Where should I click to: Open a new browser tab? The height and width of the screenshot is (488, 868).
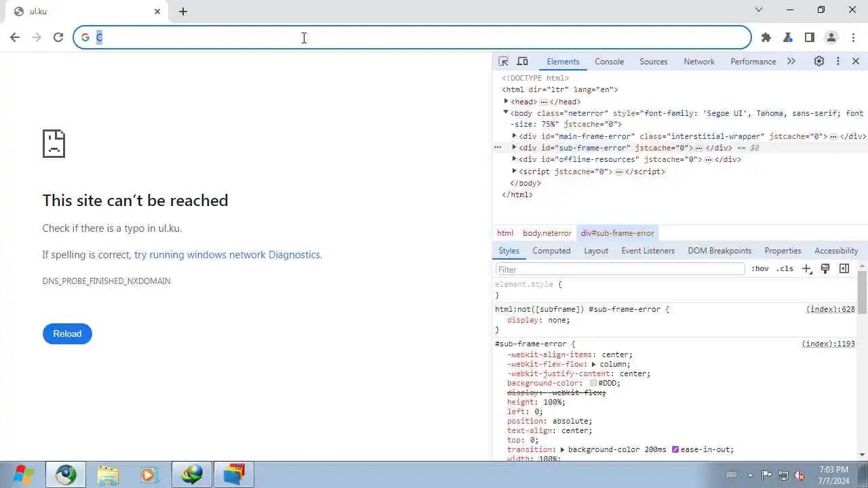183,12
